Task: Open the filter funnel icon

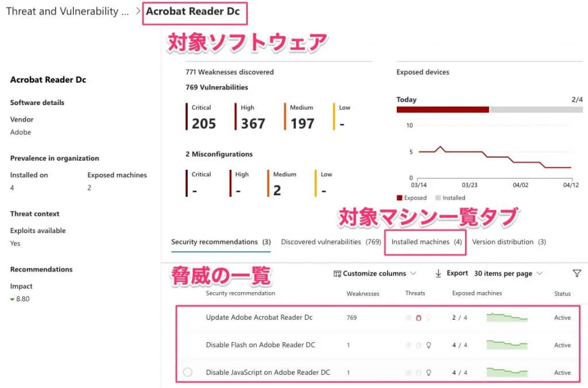Action: [577, 273]
